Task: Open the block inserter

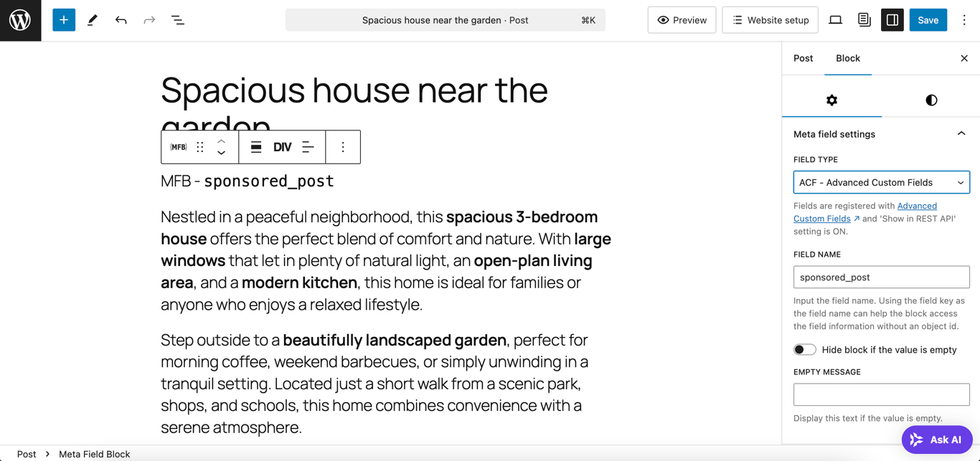Action: (63, 19)
